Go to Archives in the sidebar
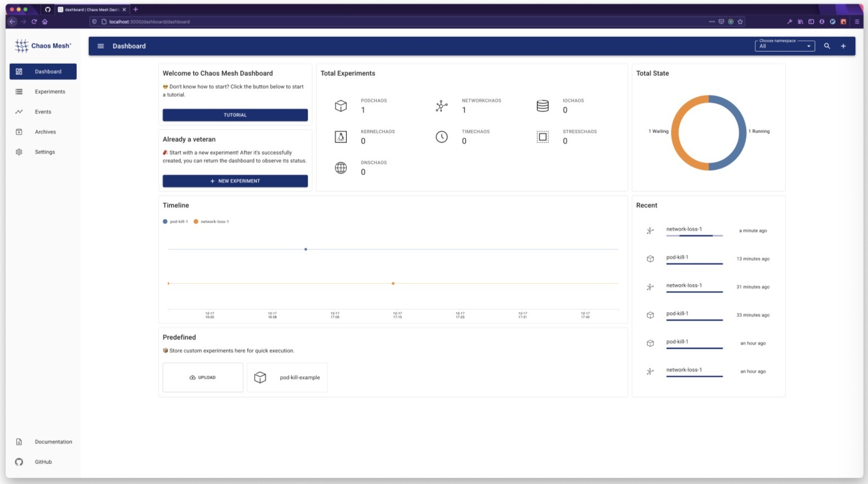The image size is (868, 484). [45, 132]
